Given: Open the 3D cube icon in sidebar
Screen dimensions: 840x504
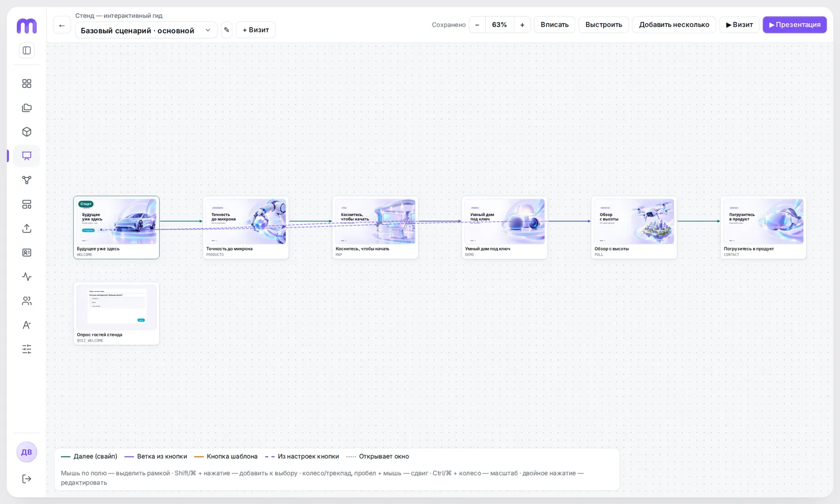Looking at the screenshot, I should click(27, 132).
